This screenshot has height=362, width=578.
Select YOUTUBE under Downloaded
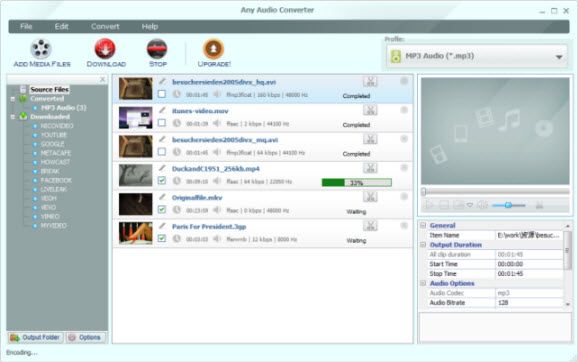(x=54, y=135)
